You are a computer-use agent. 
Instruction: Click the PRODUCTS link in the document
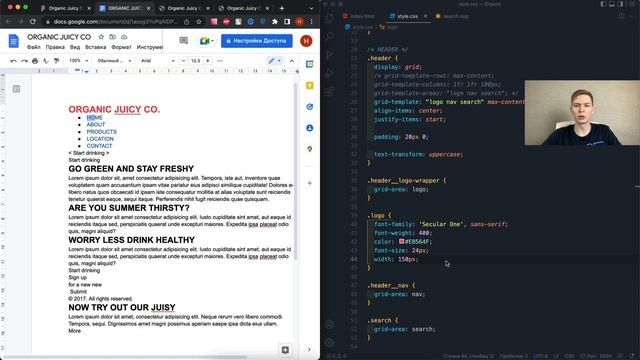pyautogui.click(x=102, y=132)
